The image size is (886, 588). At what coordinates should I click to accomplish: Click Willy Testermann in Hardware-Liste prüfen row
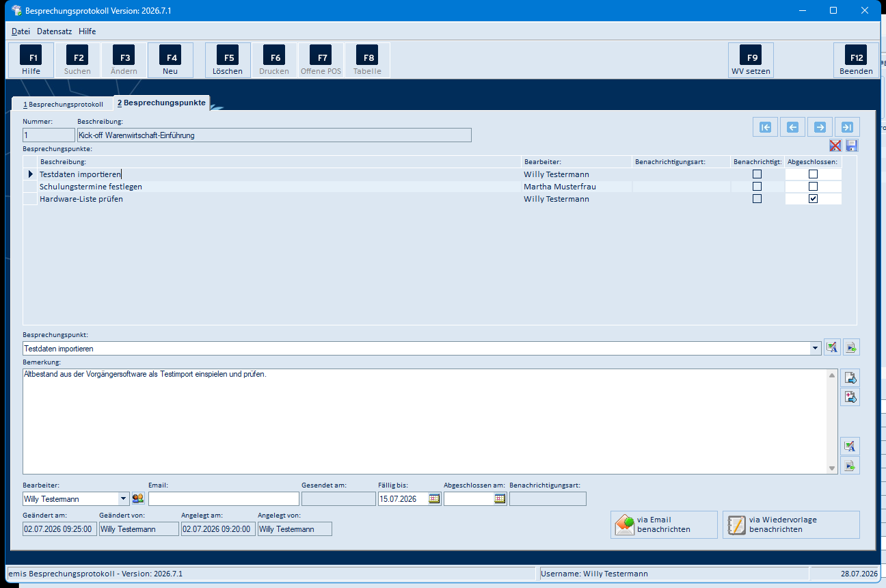pyautogui.click(x=556, y=199)
